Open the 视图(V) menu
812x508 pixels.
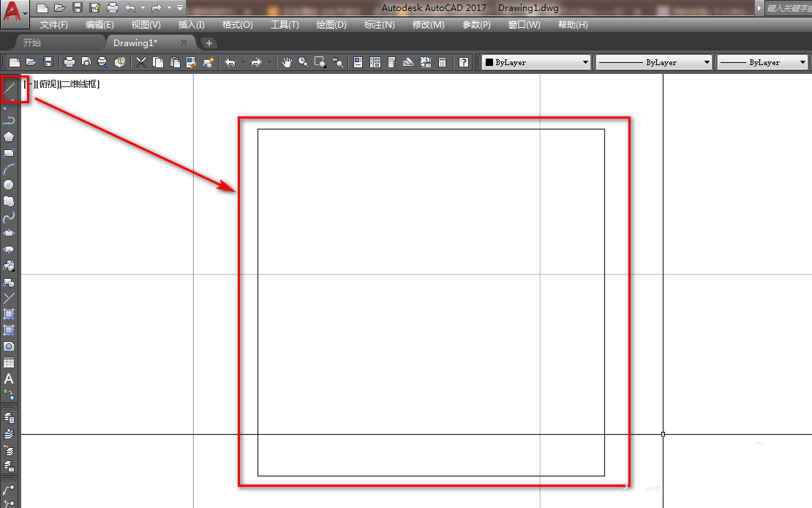point(146,25)
